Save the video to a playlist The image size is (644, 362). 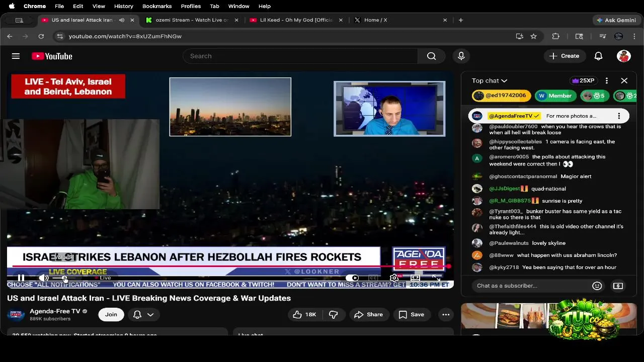[412, 315]
